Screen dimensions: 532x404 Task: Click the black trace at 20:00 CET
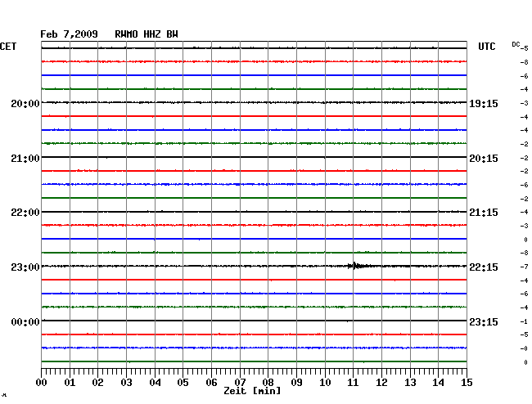coord(254,102)
